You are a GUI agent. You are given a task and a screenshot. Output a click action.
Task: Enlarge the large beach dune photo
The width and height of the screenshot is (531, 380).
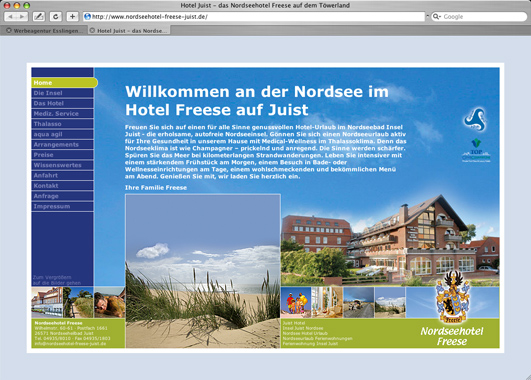coord(203,271)
